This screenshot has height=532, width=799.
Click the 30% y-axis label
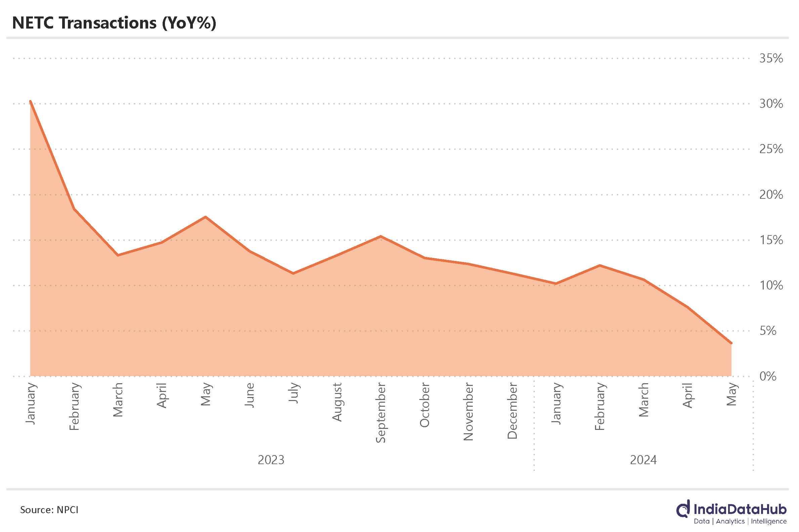click(x=771, y=104)
